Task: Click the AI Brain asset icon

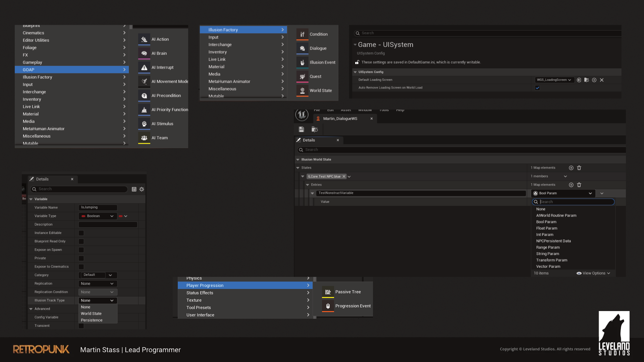Action: [x=144, y=53]
